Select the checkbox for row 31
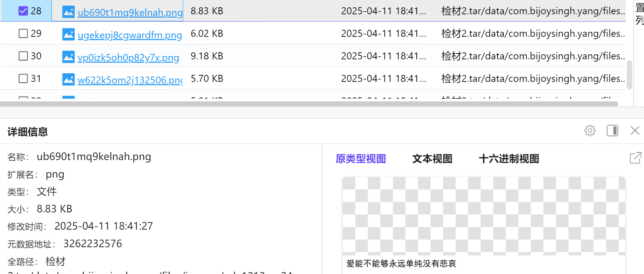Viewport: 644px width, 274px height. [23, 79]
